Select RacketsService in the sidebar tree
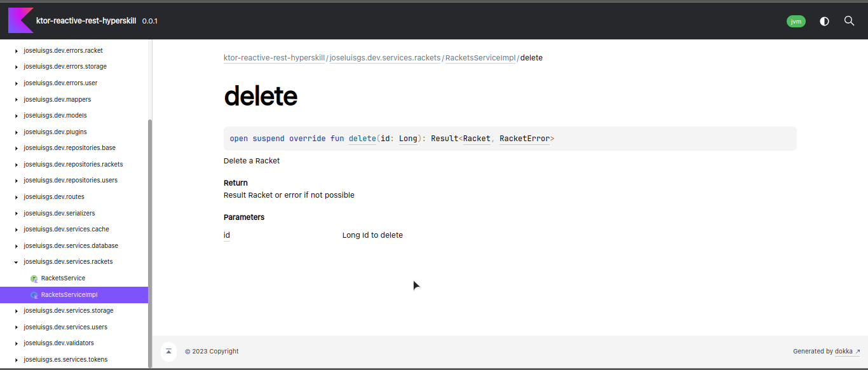868x370 pixels. tap(63, 278)
